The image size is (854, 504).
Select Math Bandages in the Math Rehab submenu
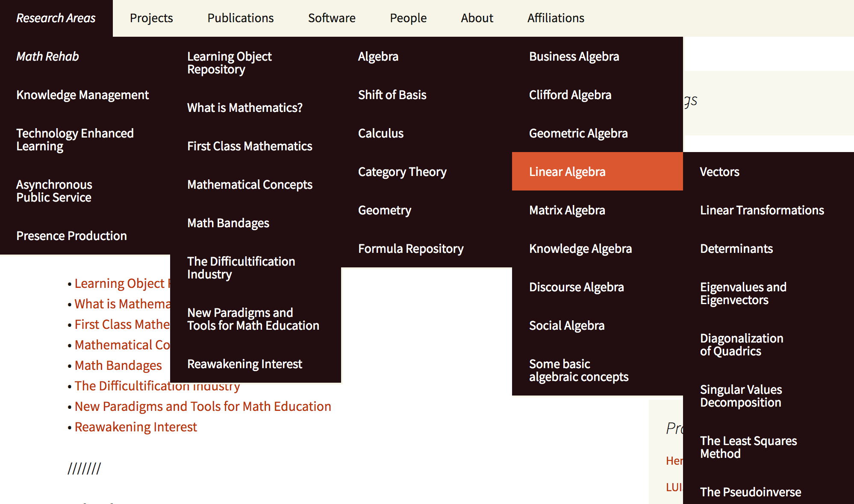[x=228, y=223]
